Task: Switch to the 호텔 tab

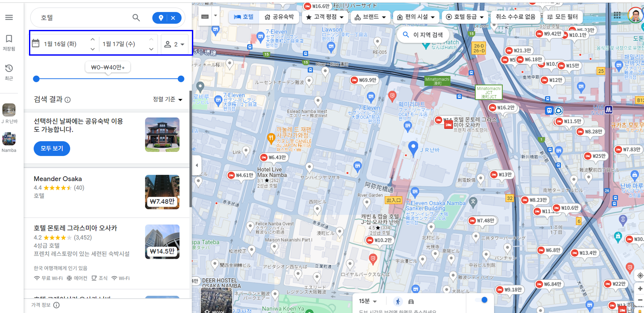Action: (243, 17)
